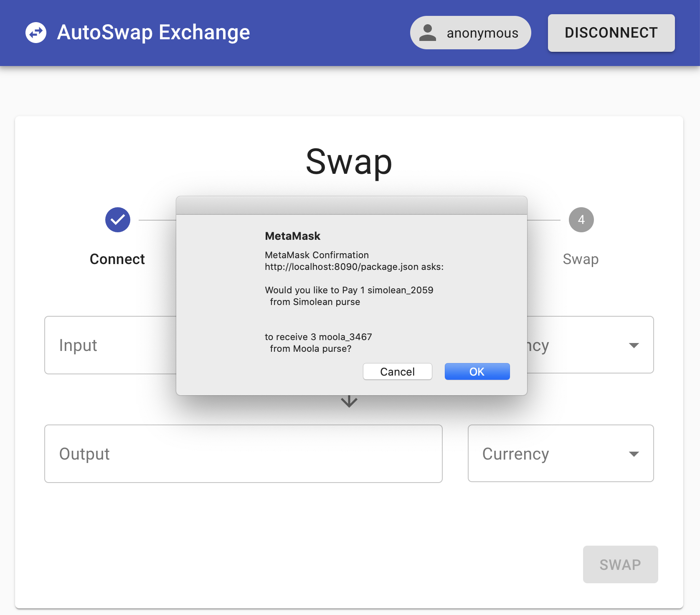Click the down arrow between Input and Output
This screenshot has width=700, height=615.
tap(349, 402)
